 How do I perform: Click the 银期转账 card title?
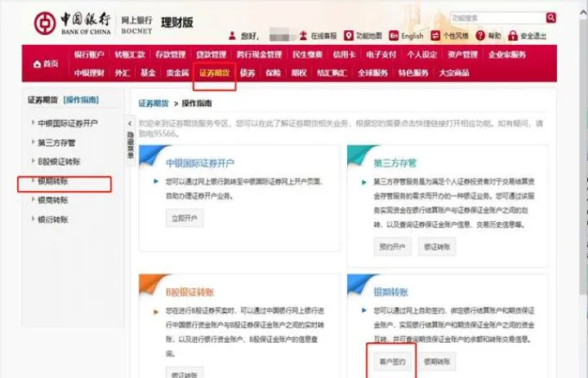390,292
